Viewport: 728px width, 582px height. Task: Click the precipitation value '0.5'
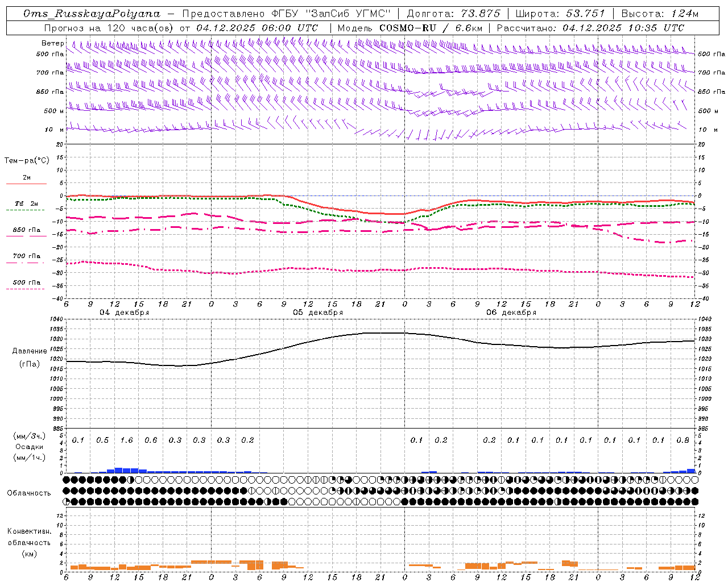102,440
